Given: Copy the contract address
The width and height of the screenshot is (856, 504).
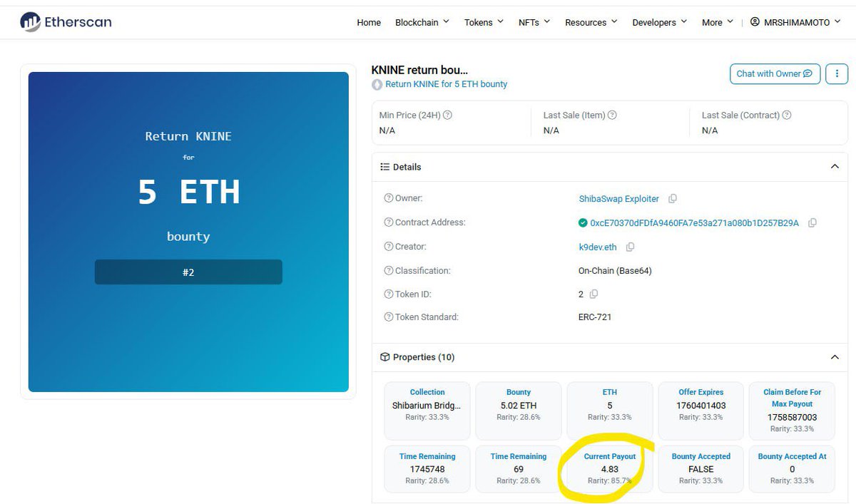Looking at the screenshot, I should tap(812, 223).
